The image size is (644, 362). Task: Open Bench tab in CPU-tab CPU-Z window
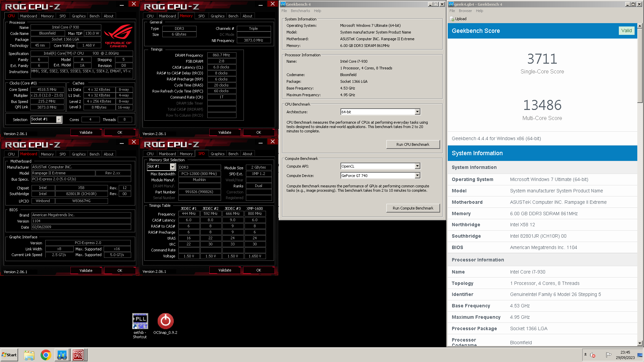[95, 16]
